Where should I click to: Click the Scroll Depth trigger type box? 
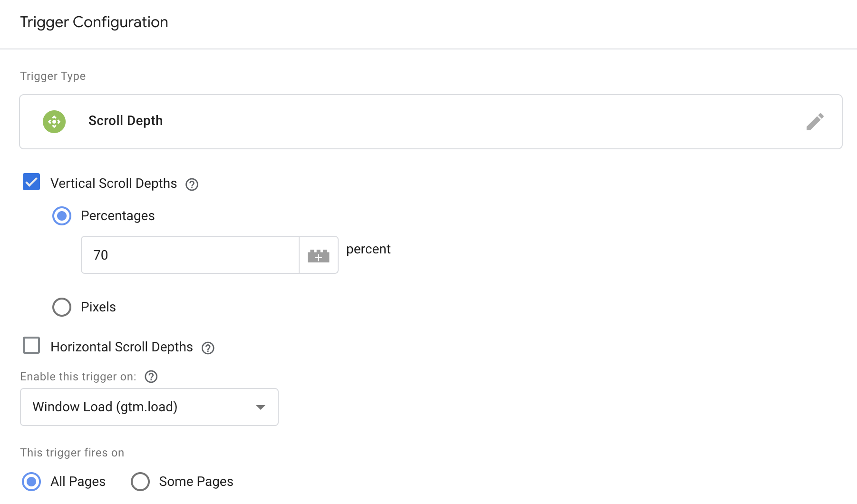click(x=431, y=122)
